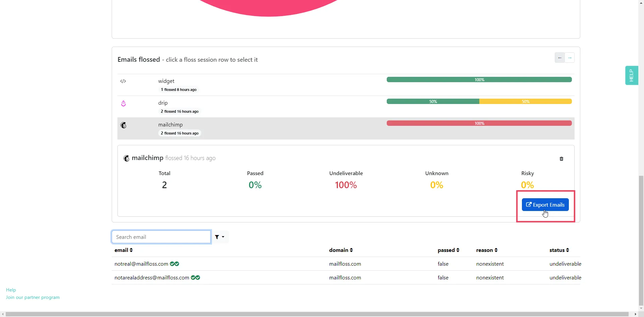This screenshot has height=317, width=644.
Task: Select the mailchimp floss session row
Action: tap(346, 128)
